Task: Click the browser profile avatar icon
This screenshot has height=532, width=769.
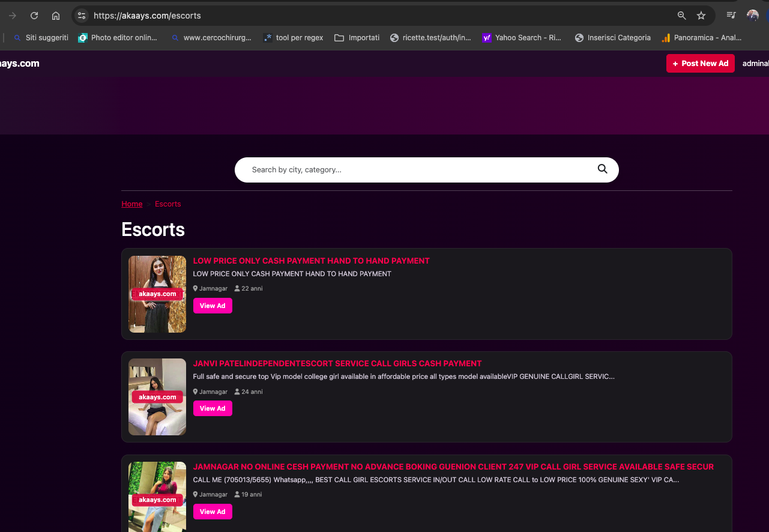Action: point(752,16)
